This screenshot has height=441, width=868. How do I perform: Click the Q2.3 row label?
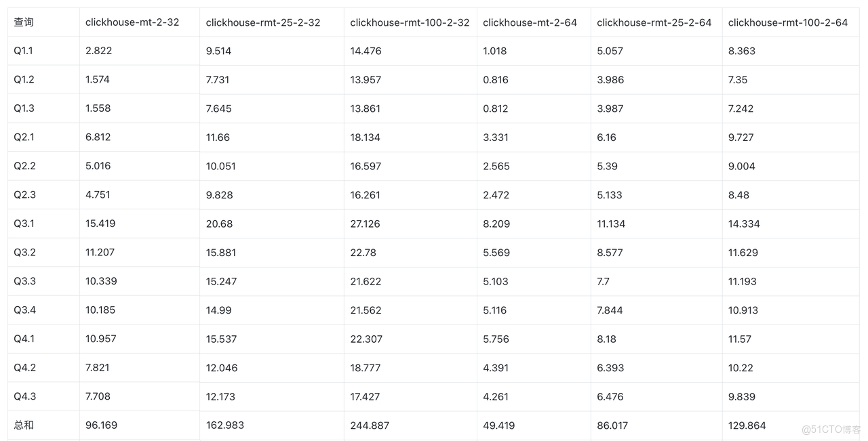click(24, 195)
